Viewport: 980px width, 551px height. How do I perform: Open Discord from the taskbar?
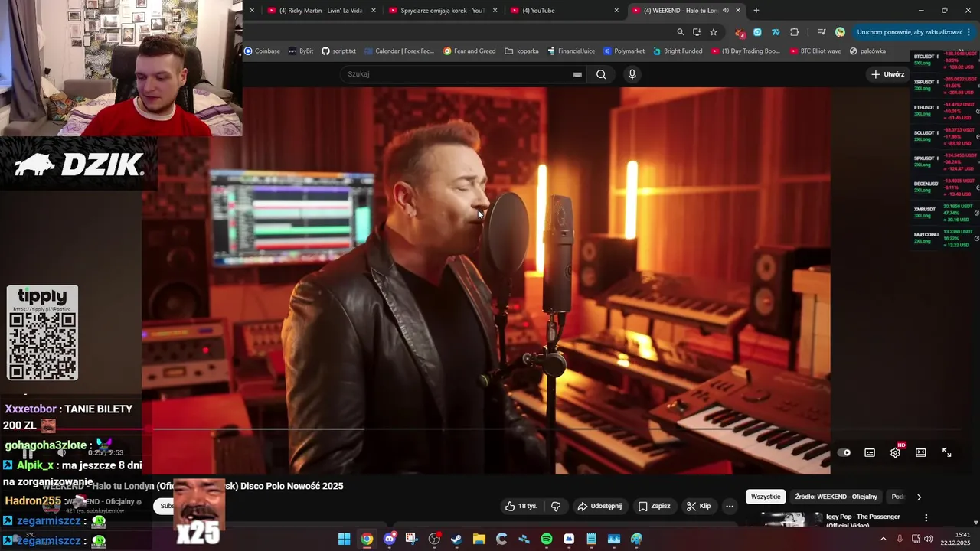(389, 539)
